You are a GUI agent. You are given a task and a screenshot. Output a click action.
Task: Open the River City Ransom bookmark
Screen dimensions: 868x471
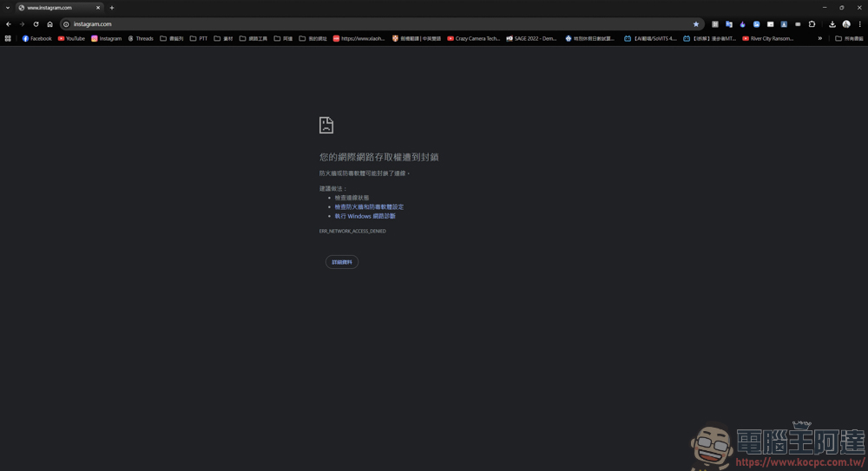768,39
